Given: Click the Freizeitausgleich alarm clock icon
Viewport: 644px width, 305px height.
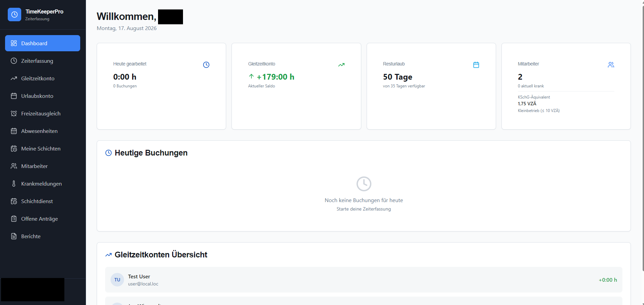Looking at the screenshot, I should pyautogui.click(x=14, y=113).
